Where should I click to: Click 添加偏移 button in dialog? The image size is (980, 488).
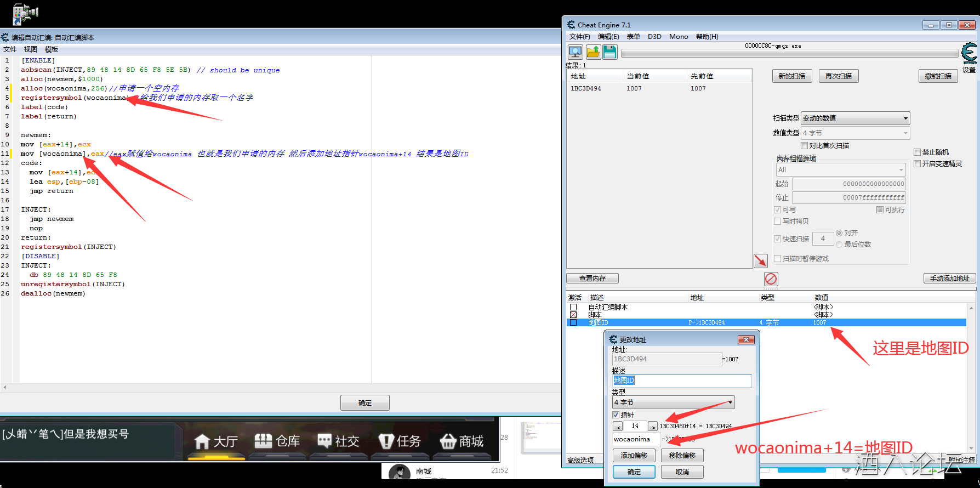(x=634, y=456)
